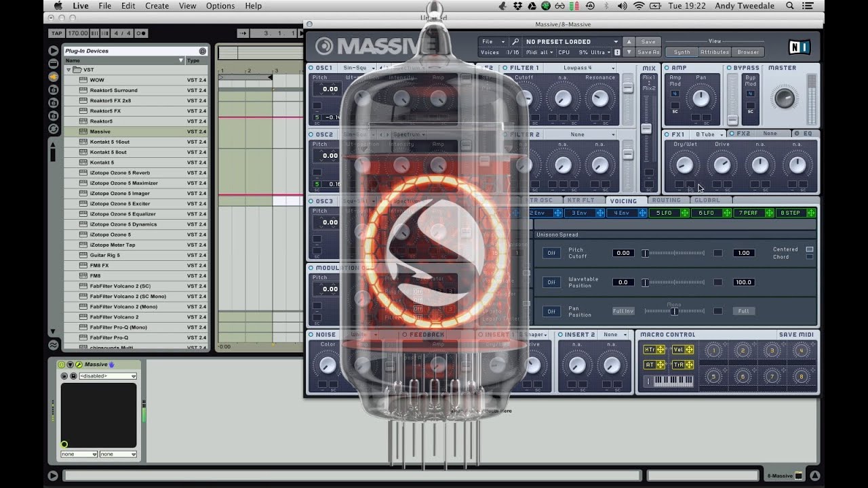This screenshot has width=868, height=488.
Task: Open the notification center list icon
Action: [808, 5]
